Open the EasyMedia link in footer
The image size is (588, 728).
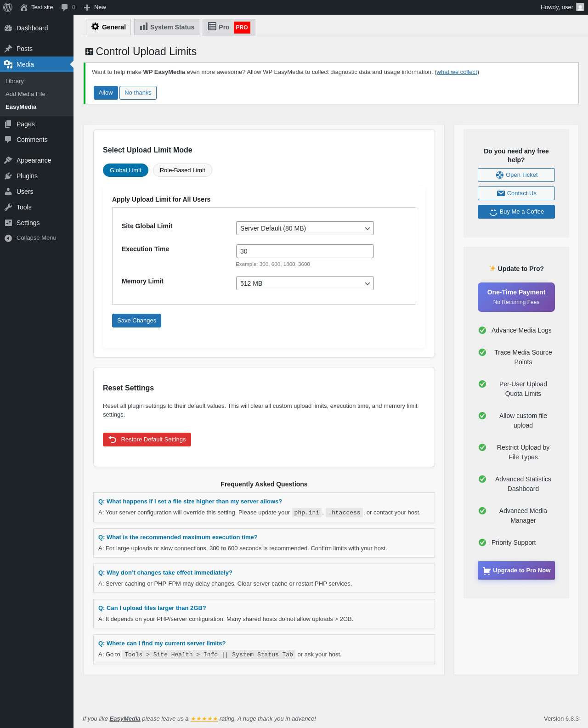click(125, 719)
